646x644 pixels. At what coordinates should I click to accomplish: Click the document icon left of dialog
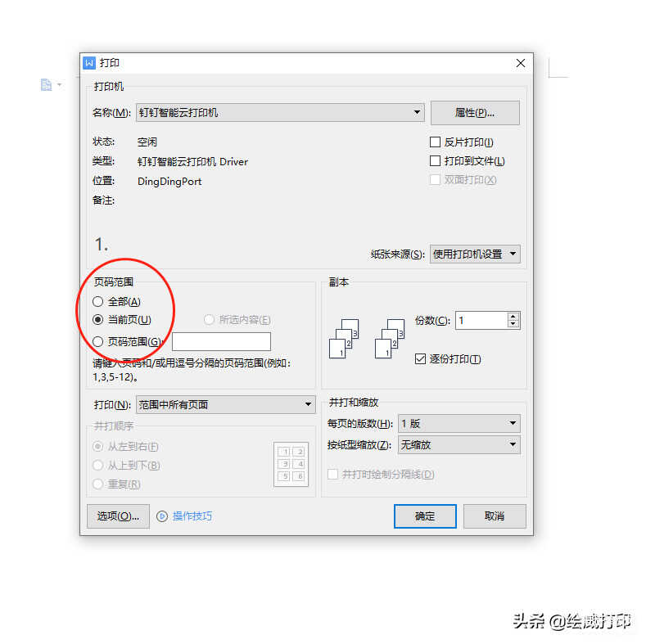coord(46,85)
